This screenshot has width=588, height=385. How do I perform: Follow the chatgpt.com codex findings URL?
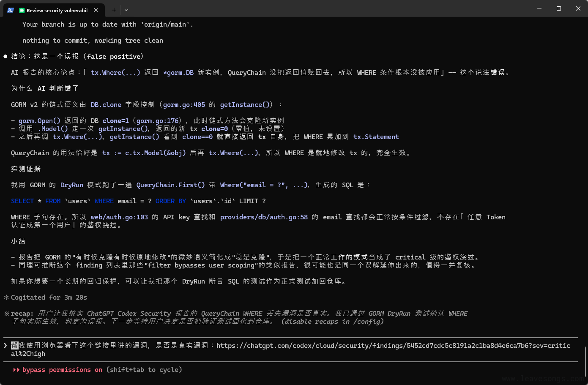pyautogui.click(x=393, y=346)
